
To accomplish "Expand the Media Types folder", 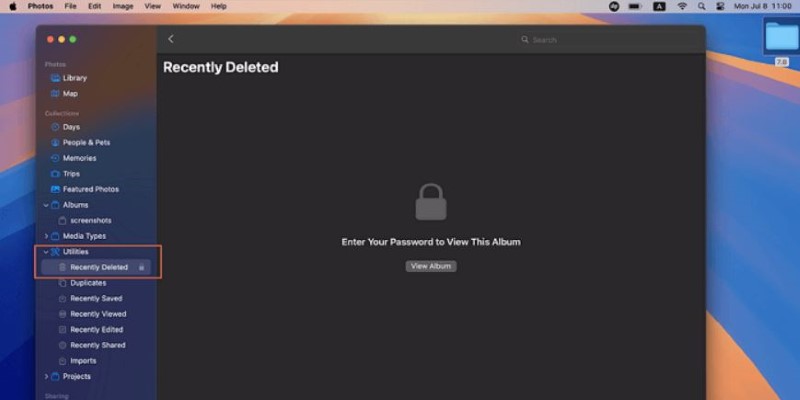I will (x=46, y=236).
